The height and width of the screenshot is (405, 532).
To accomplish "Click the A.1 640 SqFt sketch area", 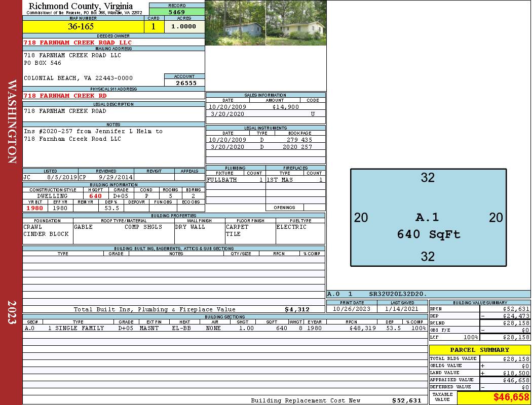I will click(428, 217).
